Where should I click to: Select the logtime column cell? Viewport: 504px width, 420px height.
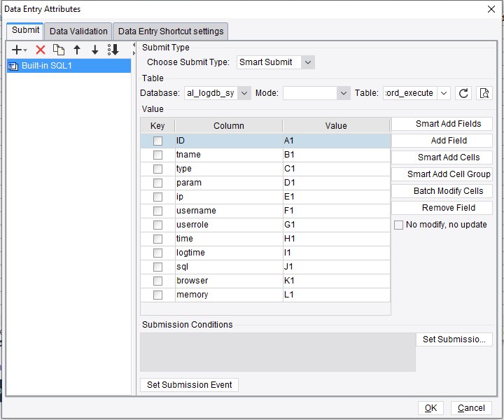pos(229,253)
